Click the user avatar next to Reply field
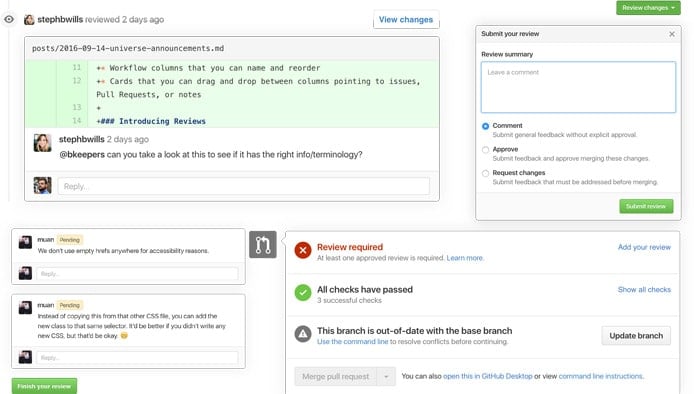This screenshot has height=394, width=694. click(42, 185)
